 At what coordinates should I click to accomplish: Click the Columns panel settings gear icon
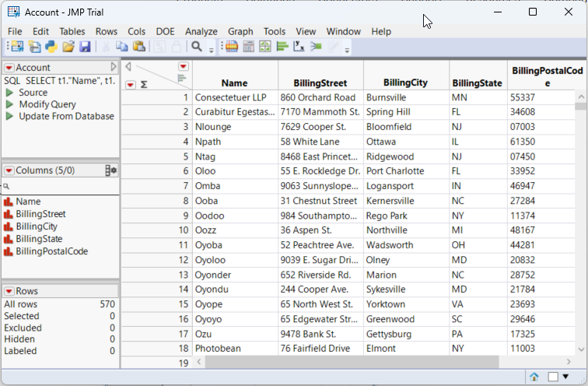click(x=110, y=170)
